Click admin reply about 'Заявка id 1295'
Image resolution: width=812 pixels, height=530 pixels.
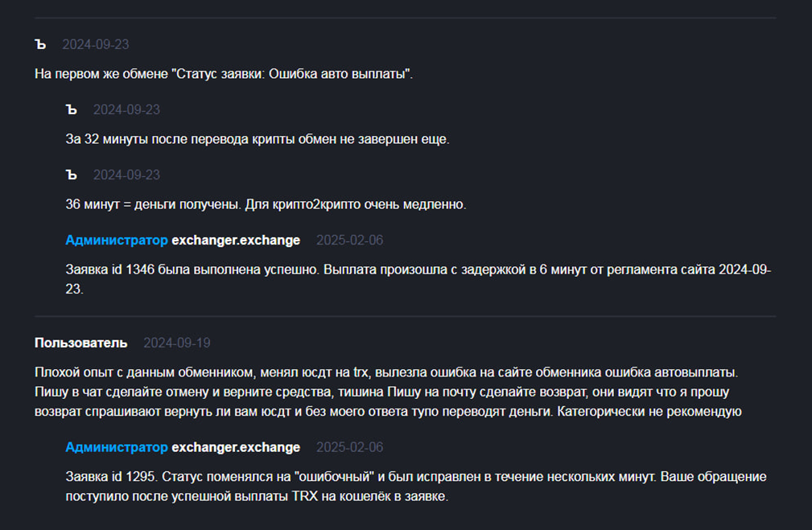click(416, 486)
